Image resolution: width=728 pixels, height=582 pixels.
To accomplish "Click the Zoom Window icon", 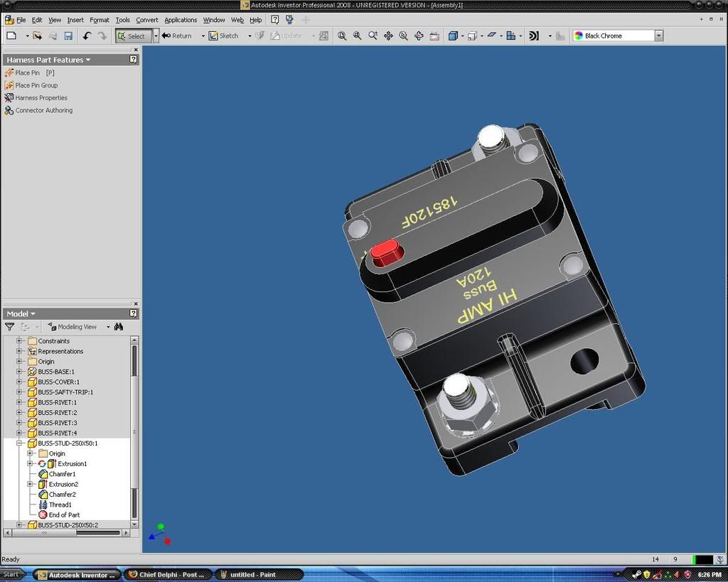I will [x=358, y=36].
